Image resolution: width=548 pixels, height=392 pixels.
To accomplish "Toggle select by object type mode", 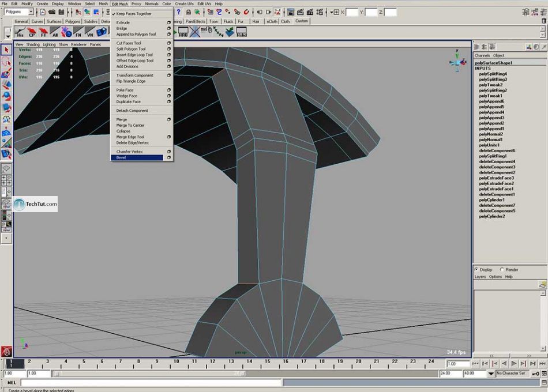I will click(87, 12).
